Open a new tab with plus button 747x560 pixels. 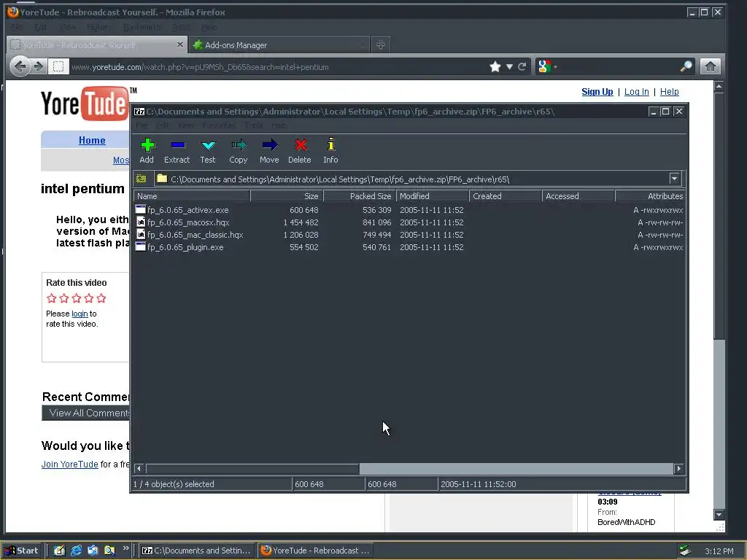coord(380,44)
